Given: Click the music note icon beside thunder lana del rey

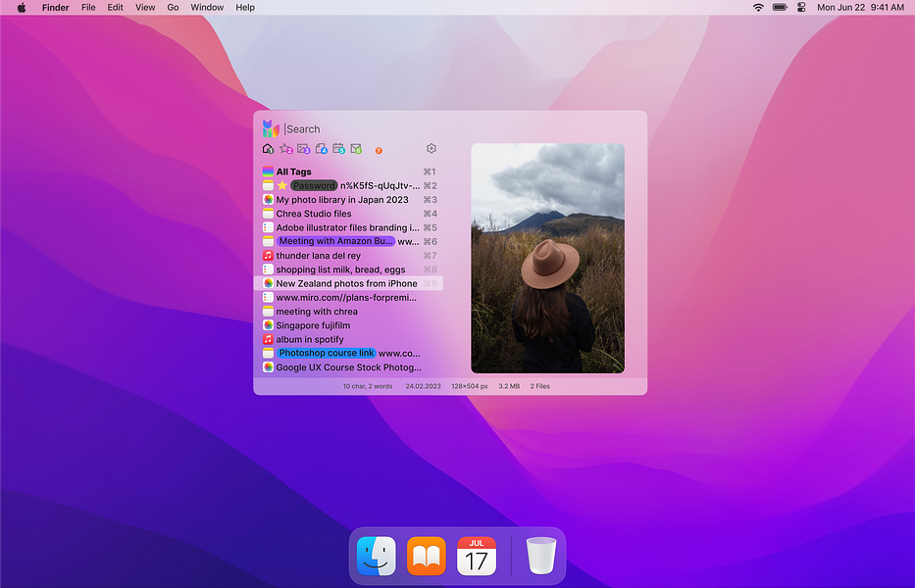Looking at the screenshot, I should (x=268, y=255).
